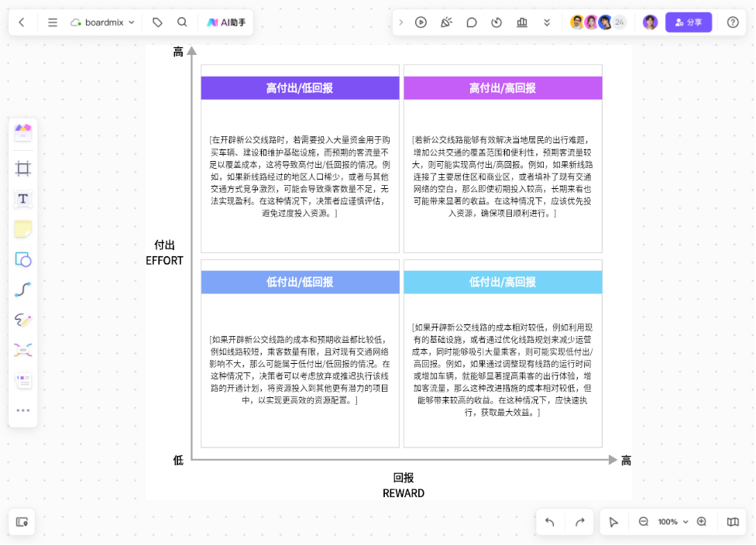Screen dimensions: 756x545
Task: Click the tag icon in top bar
Action: tap(158, 22)
